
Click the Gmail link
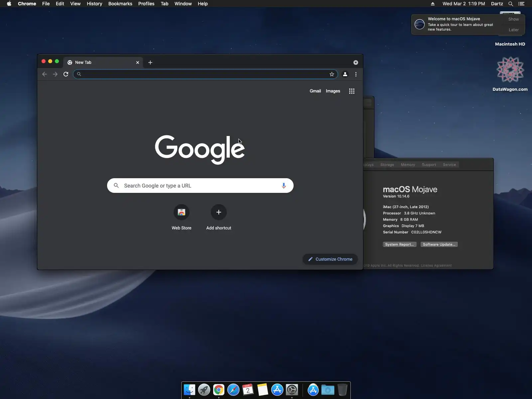click(x=315, y=91)
